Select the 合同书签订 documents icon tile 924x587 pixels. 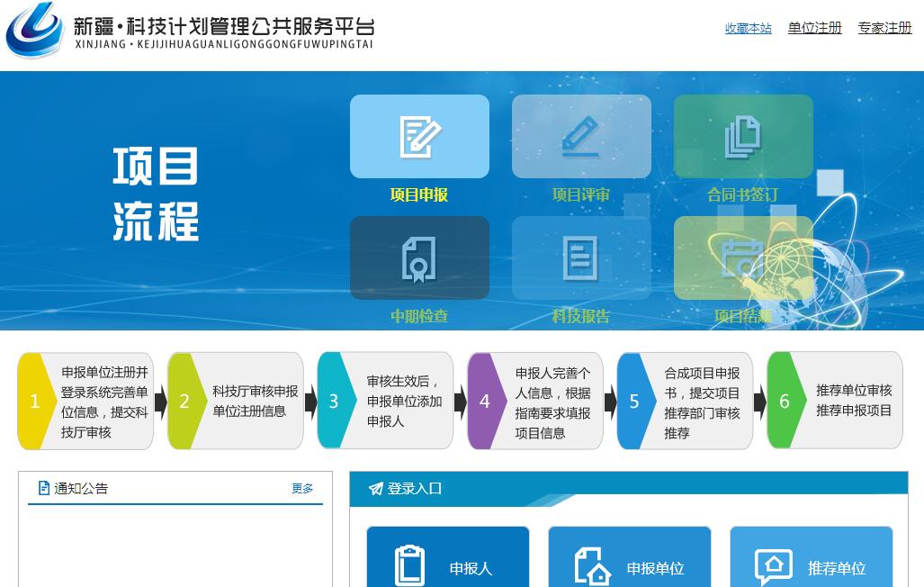click(743, 137)
